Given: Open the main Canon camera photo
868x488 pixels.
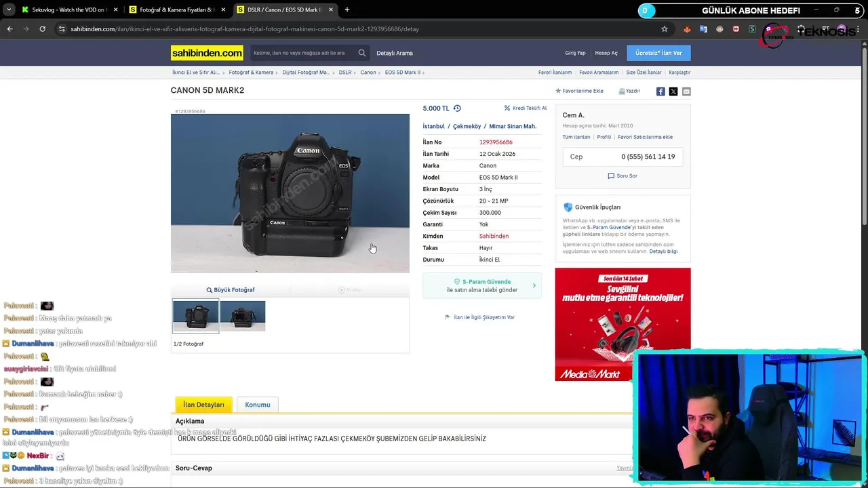Looking at the screenshot, I should click(x=290, y=193).
